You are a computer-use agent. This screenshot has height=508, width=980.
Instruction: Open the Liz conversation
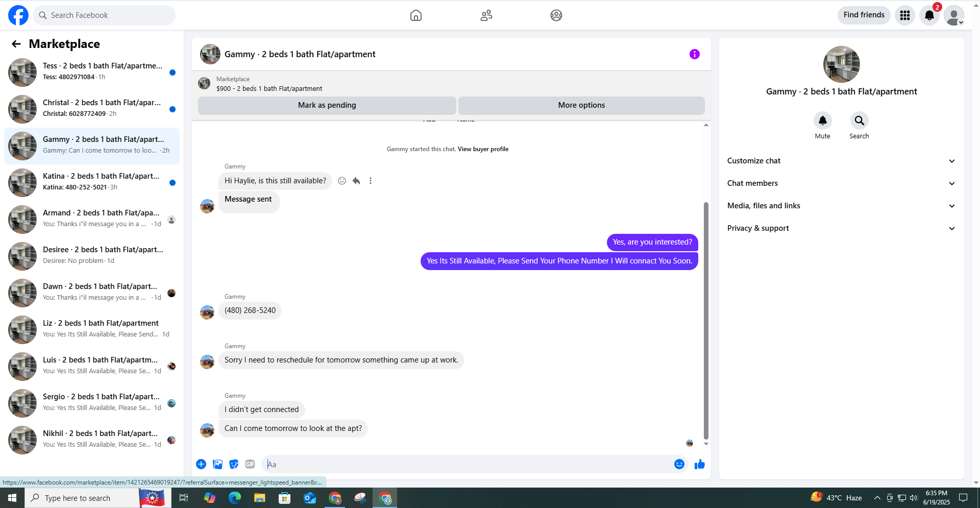[92, 330]
